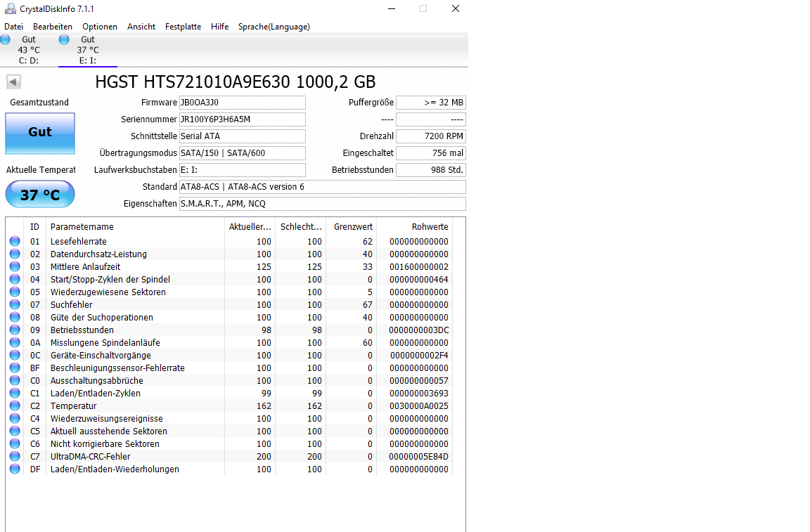Viewport: 810px width, 532px height.
Task: Click status orb for Lesefehlerrate row
Action: 15,241
